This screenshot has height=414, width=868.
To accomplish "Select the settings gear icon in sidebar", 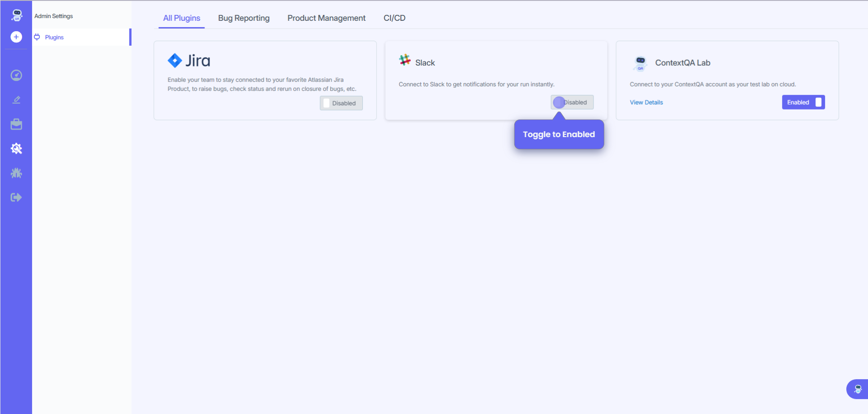I will click(16, 148).
